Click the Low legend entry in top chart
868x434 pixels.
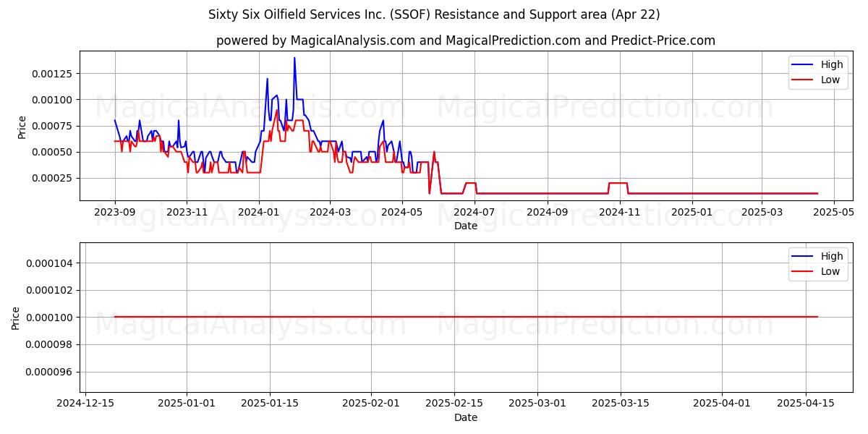[816, 80]
